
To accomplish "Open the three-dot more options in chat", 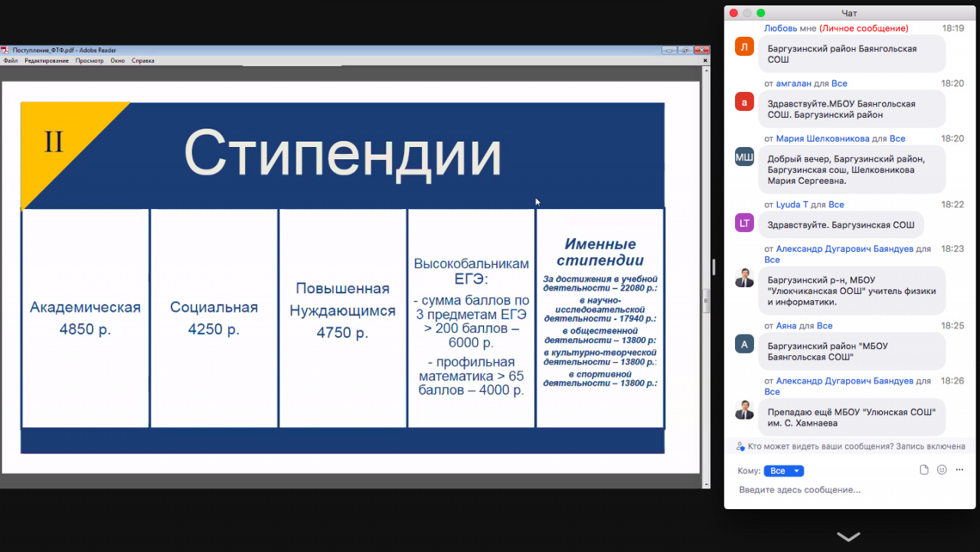I will (959, 470).
